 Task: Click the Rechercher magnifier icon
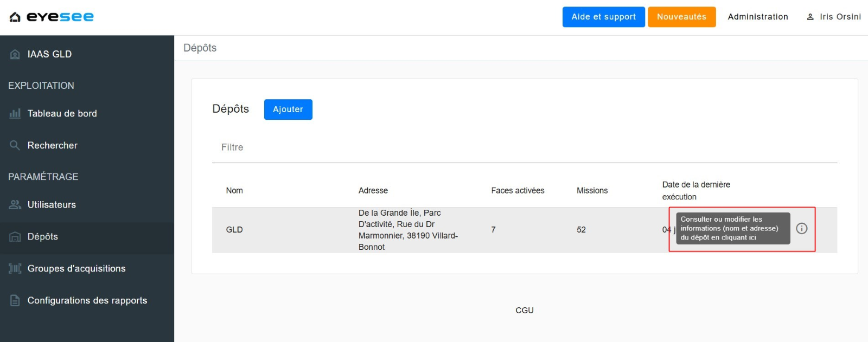point(15,145)
